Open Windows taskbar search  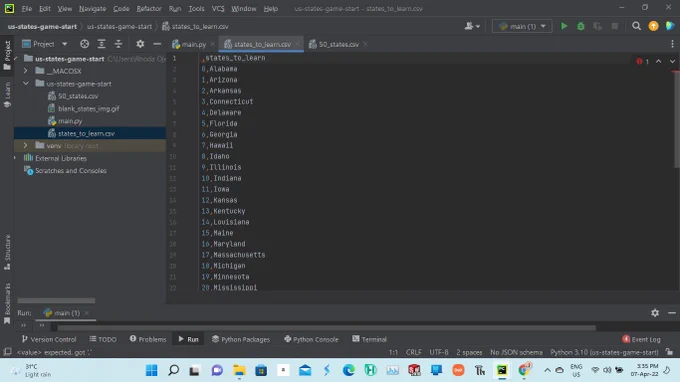point(173,370)
